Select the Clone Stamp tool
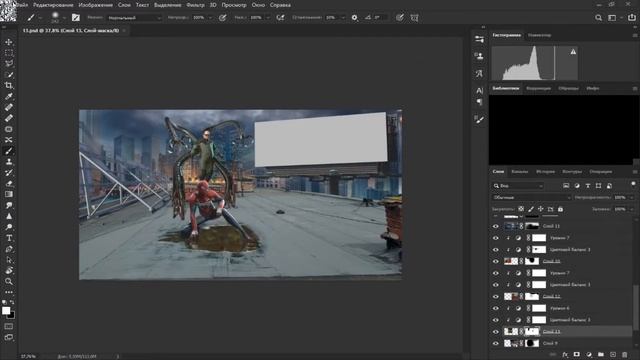This screenshot has height=360, width=640. tap(9, 162)
